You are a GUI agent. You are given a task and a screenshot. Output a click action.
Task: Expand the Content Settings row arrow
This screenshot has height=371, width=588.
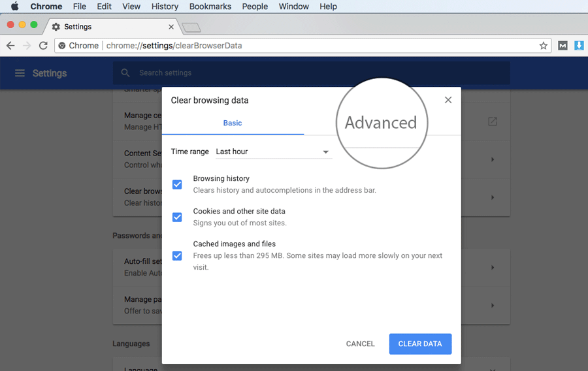493,159
